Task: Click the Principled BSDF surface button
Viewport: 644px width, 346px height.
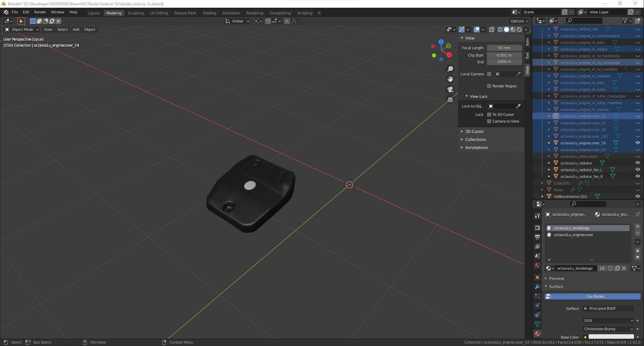Action: pos(608,308)
